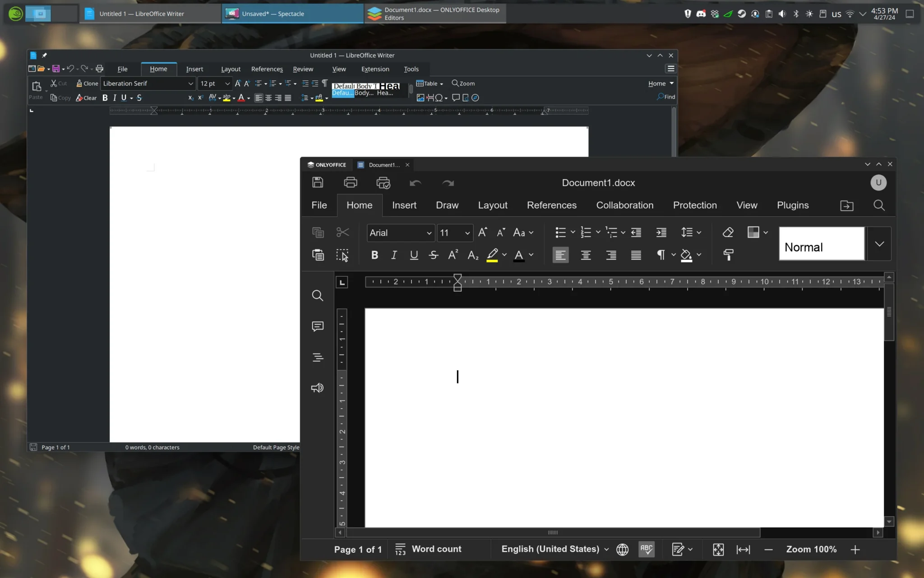Click the Clone formatting button in LibreOffice
This screenshot has width=924, height=578.
pos(87,84)
